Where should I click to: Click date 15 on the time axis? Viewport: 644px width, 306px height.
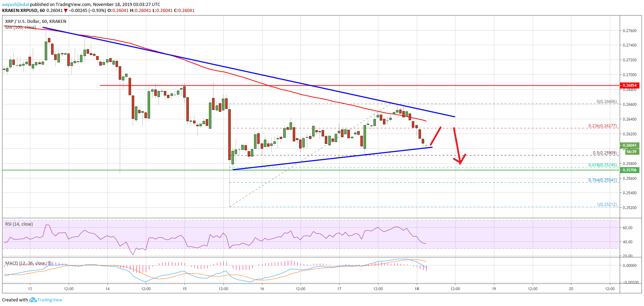point(185,289)
